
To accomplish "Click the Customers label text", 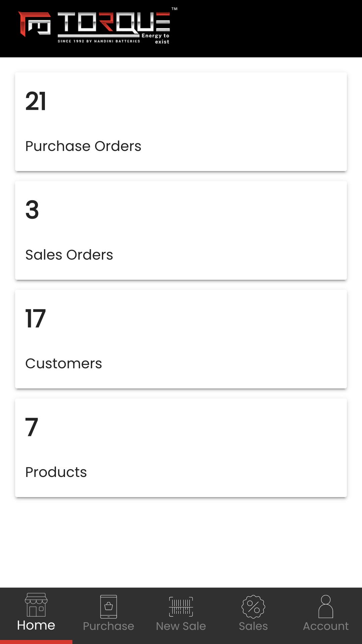I will click(64, 364).
